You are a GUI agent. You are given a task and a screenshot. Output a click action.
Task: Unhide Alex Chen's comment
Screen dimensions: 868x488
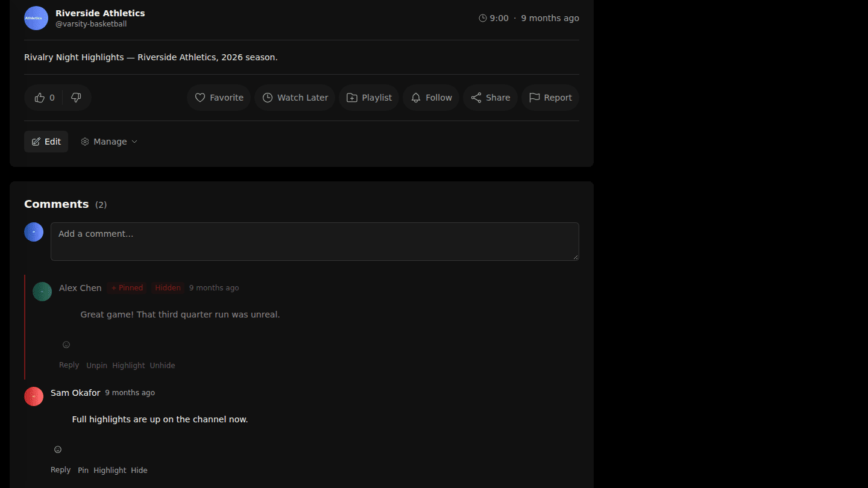tap(162, 366)
